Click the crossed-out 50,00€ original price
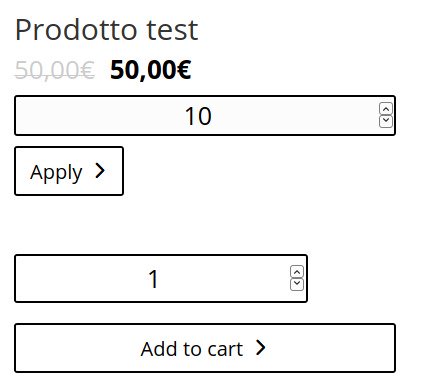This screenshot has height=379, width=431. coord(55,70)
